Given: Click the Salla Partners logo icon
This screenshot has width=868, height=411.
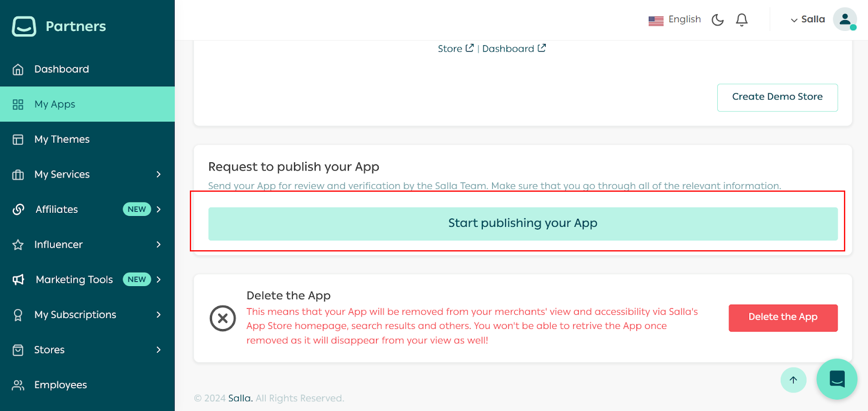Looking at the screenshot, I should tap(24, 26).
